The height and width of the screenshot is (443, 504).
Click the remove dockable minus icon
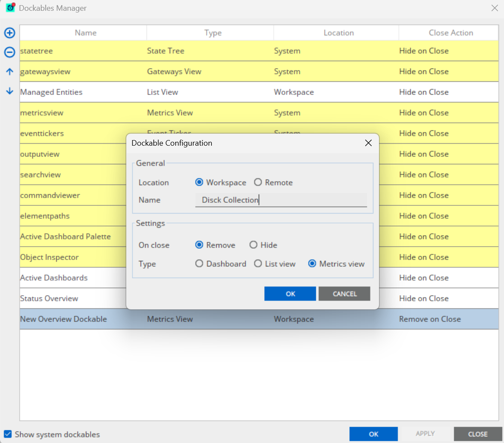click(x=9, y=52)
